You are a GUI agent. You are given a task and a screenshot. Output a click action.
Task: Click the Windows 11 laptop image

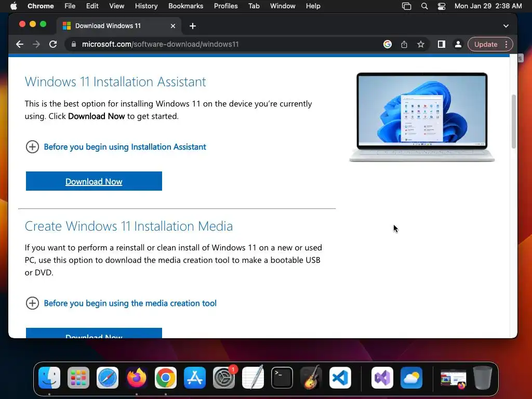click(x=422, y=117)
